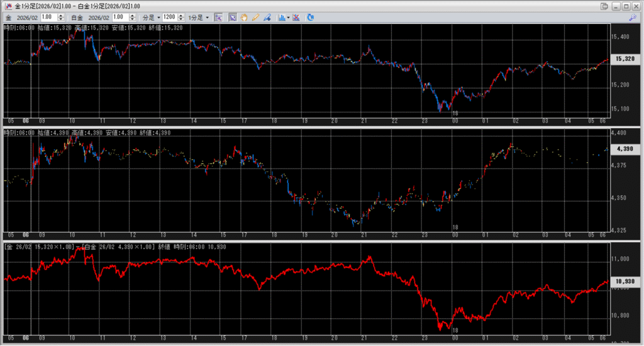Select the hand pan tool

tap(244, 17)
